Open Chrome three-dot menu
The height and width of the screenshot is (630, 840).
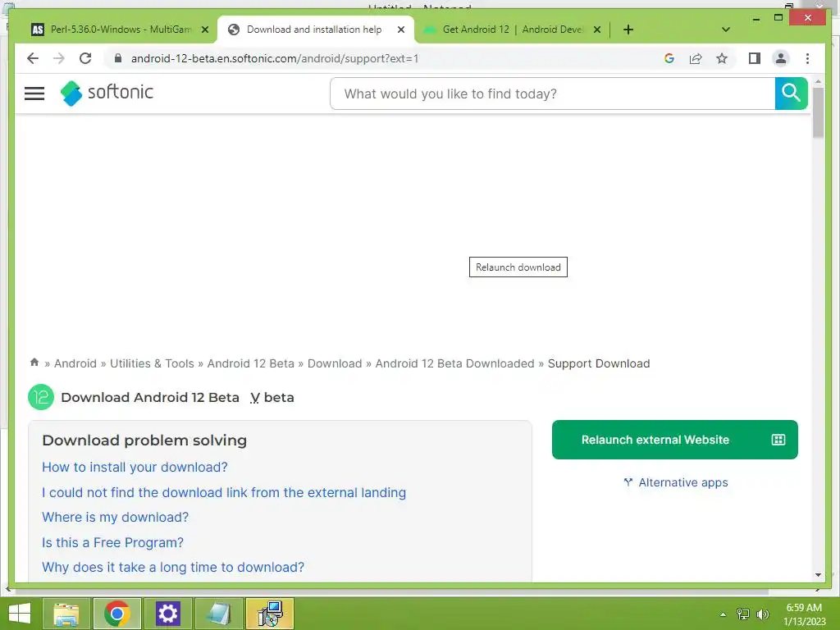807,58
